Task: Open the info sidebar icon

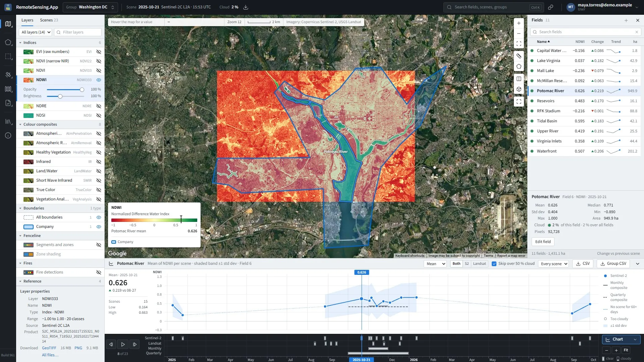Action: click(x=8, y=135)
